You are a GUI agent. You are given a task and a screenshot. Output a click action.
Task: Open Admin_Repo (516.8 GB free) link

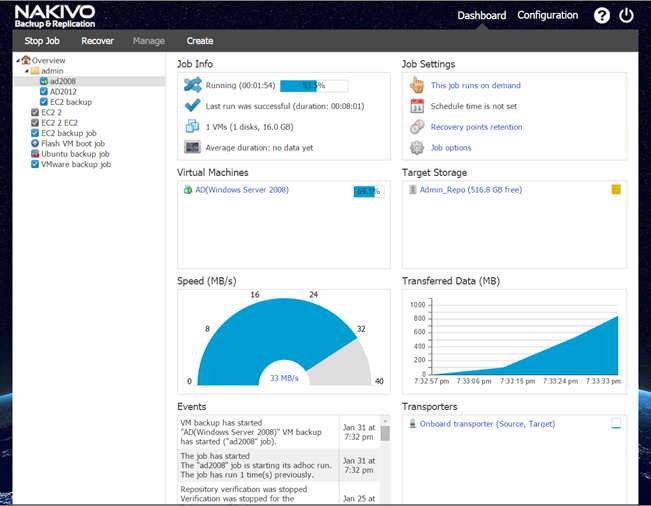point(471,190)
